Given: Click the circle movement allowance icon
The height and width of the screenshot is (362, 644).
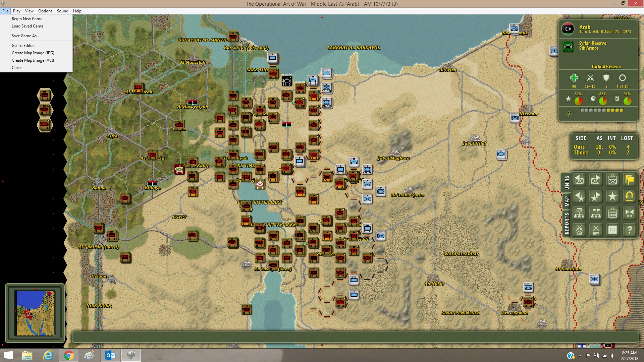Looking at the screenshot, I should (622, 78).
